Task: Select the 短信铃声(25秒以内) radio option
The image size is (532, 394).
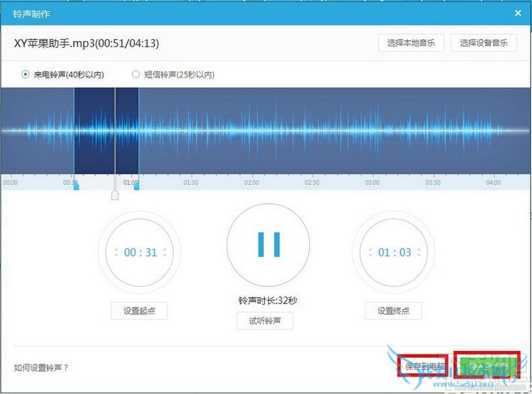Action: click(135, 74)
